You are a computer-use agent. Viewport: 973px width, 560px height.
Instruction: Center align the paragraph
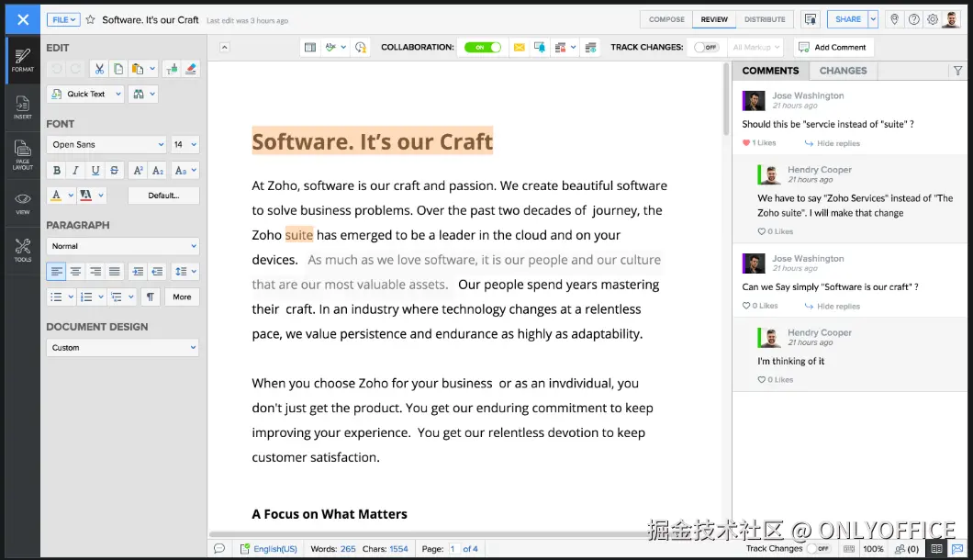pos(75,272)
